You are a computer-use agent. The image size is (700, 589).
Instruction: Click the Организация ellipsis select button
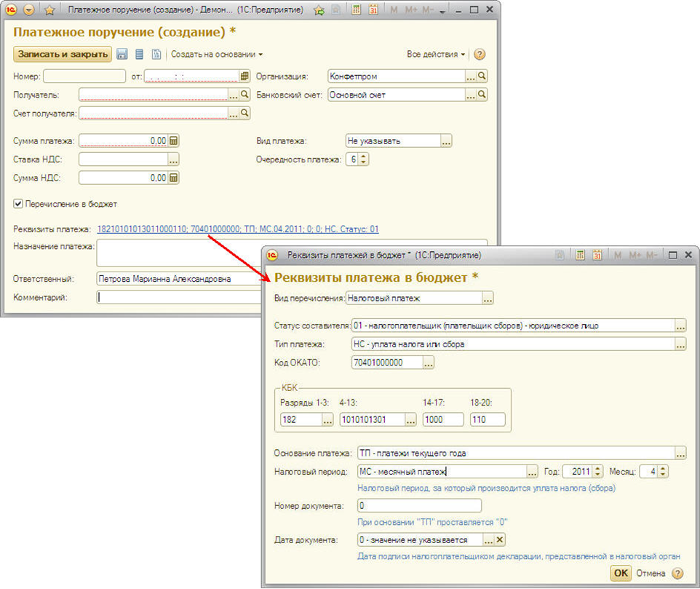point(471,76)
